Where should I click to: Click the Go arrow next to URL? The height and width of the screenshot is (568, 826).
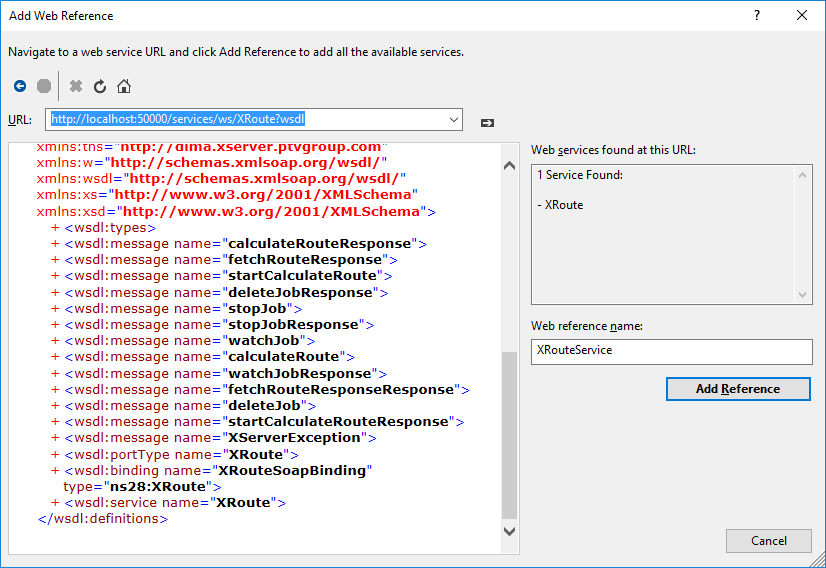[487, 122]
